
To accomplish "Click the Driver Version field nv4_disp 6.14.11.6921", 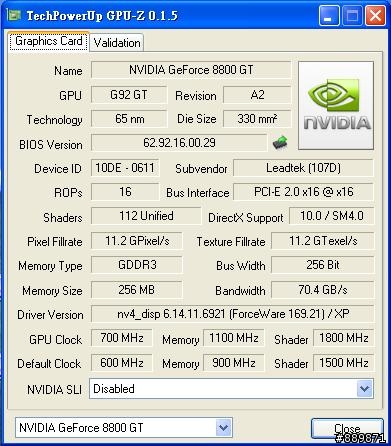I will point(233,314).
